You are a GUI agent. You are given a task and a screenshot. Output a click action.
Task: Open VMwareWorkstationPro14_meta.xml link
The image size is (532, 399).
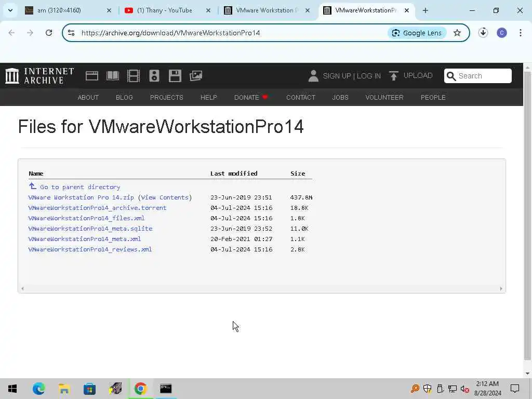85,239
